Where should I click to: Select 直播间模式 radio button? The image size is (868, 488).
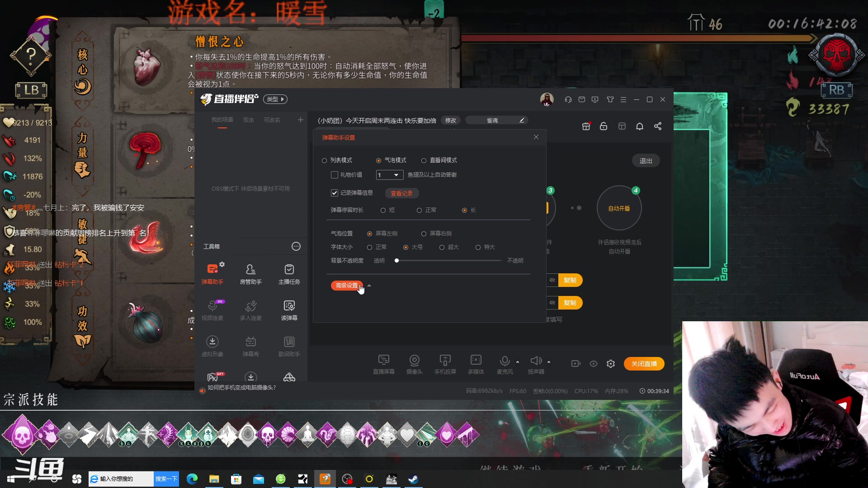coord(424,160)
